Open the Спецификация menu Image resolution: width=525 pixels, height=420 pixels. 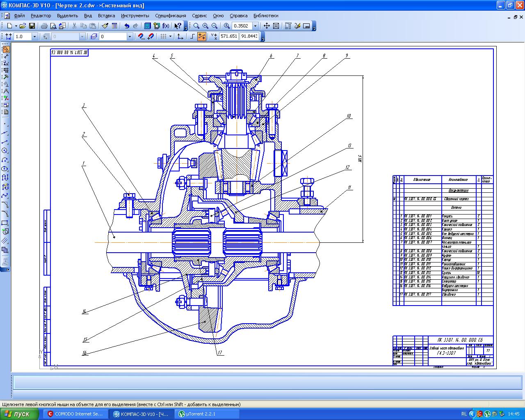170,16
